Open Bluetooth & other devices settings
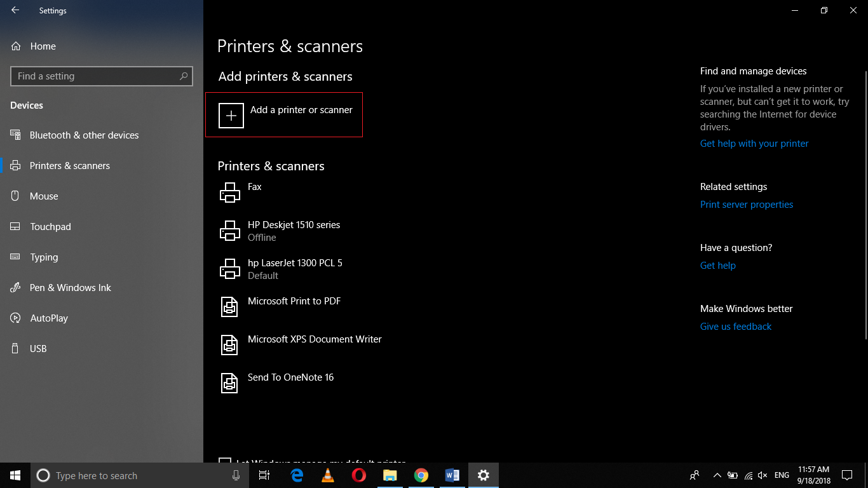The width and height of the screenshot is (868, 488). coord(85,135)
